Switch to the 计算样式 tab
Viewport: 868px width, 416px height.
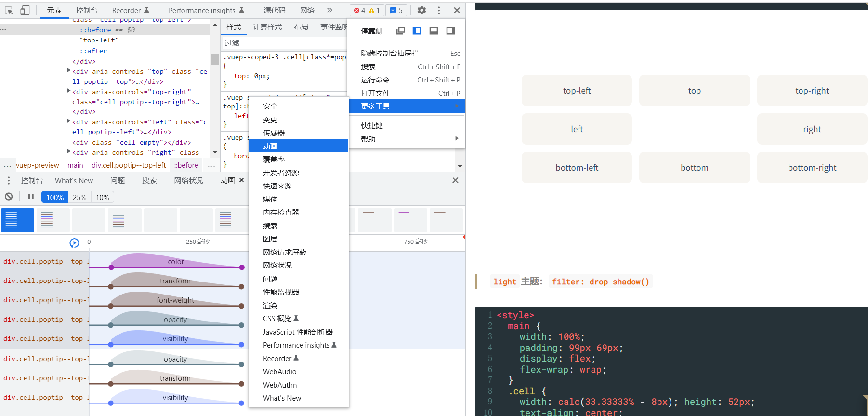[x=267, y=27]
